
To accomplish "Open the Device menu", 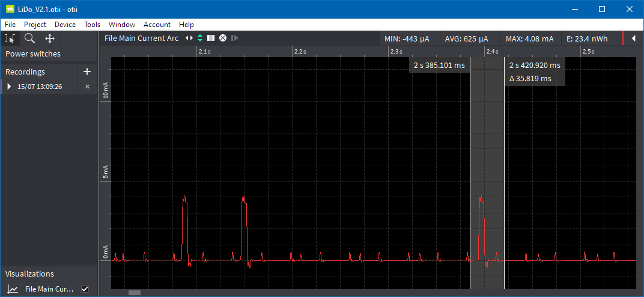I will point(65,25).
